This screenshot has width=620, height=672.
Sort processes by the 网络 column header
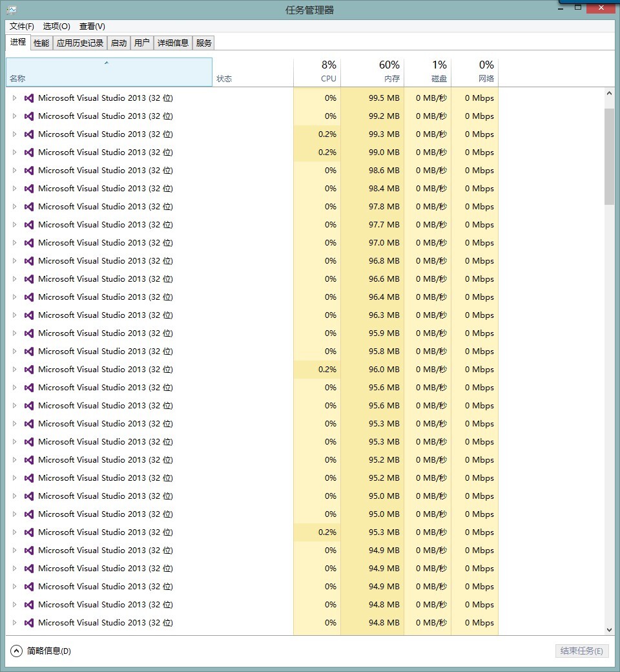click(x=475, y=72)
